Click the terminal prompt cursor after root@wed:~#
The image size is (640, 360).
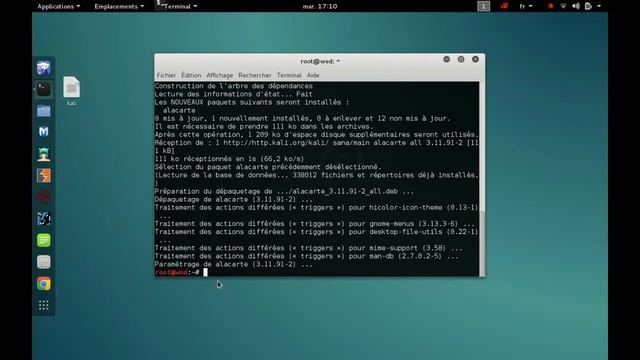point(206,272)
